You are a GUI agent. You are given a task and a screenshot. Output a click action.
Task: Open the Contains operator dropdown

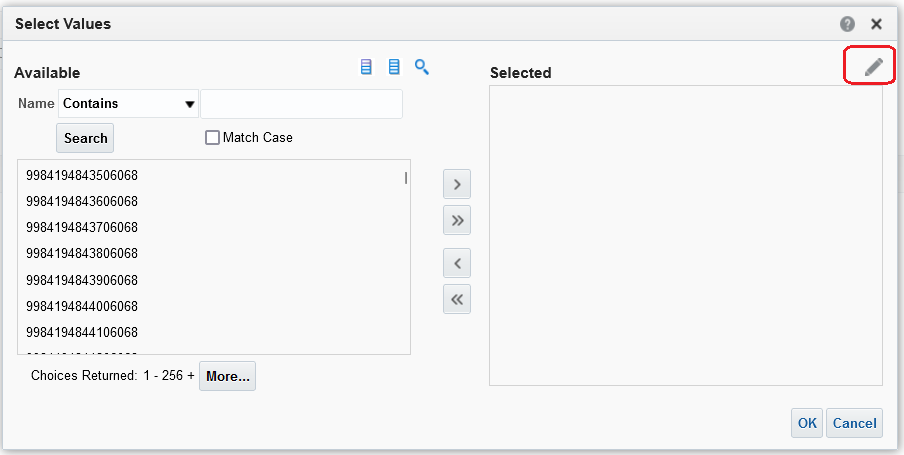(128, 104)
